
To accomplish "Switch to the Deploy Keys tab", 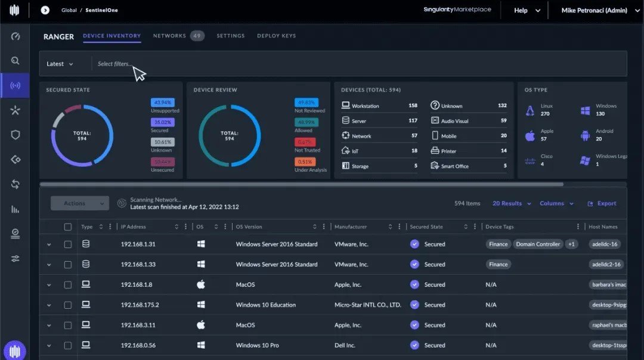I will click(277, 36).
